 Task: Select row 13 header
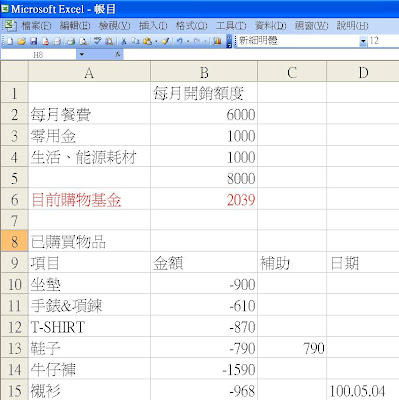pyautogui.click(x=14, y=348)
